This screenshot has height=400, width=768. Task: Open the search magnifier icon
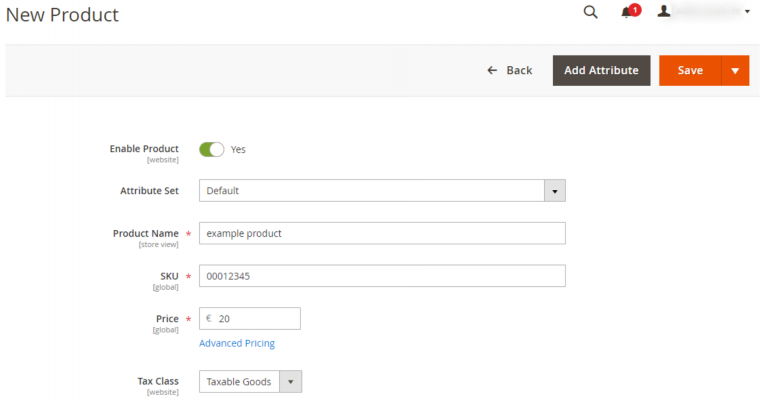[590, 12]
